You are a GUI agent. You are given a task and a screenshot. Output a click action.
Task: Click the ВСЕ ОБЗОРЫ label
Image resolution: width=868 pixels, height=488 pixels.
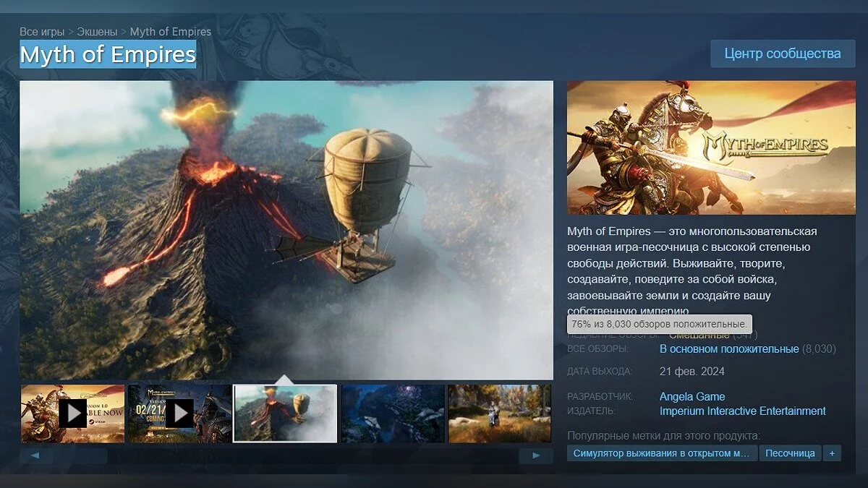pos(597,349)
